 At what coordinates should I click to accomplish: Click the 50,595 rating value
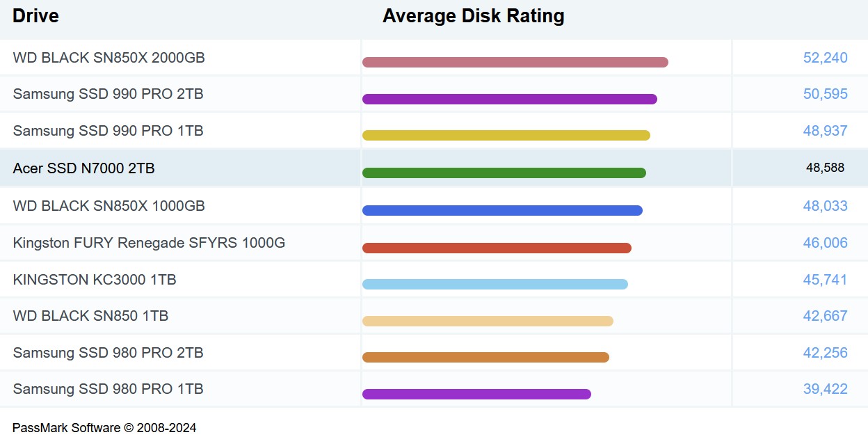825,94
